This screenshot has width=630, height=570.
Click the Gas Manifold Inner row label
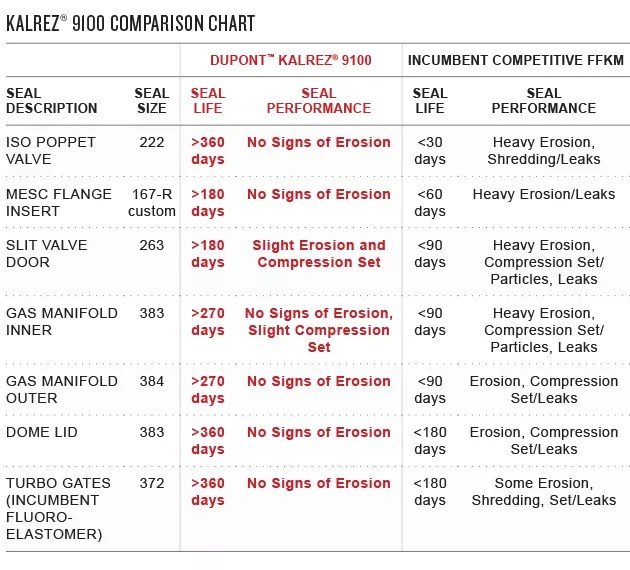[x=61, y=322]
